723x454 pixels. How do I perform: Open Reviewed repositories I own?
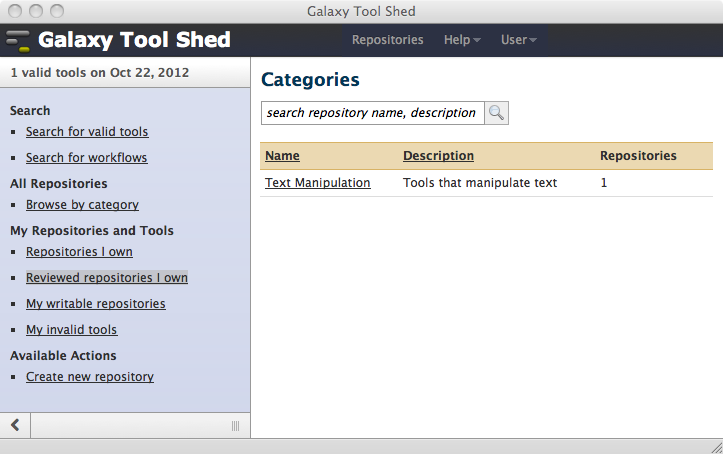tap(106, 278)
